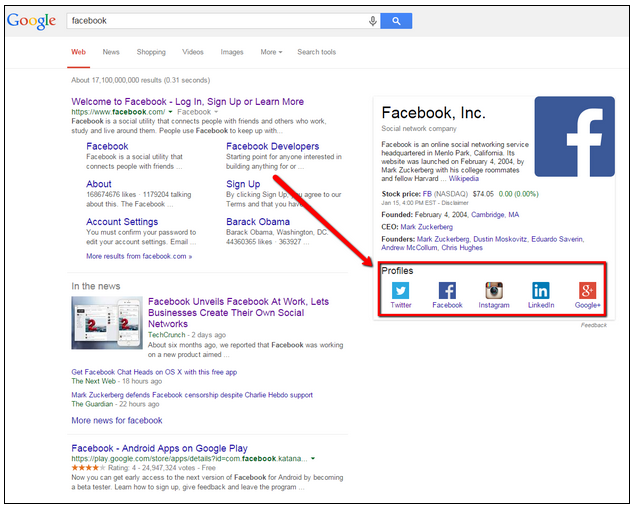The image size is (634, 508).
Task: Open Search tools options
Action: tap(317, 52)
